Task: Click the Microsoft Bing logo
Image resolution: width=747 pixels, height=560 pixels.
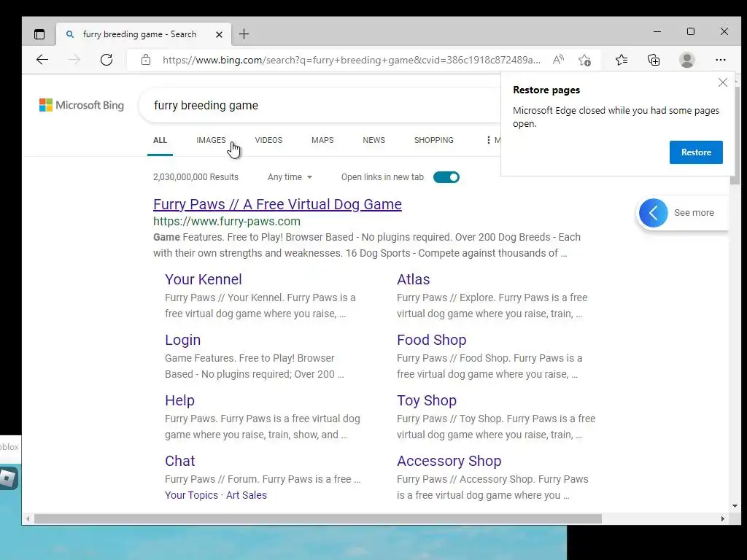Action: tap(82, 105)
